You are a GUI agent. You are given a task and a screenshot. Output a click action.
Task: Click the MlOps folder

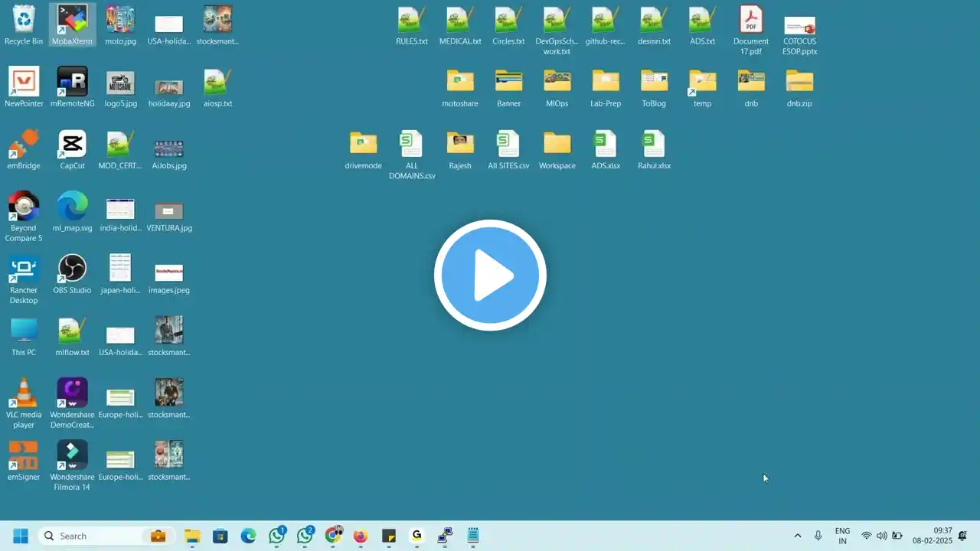tap(557, 87)
